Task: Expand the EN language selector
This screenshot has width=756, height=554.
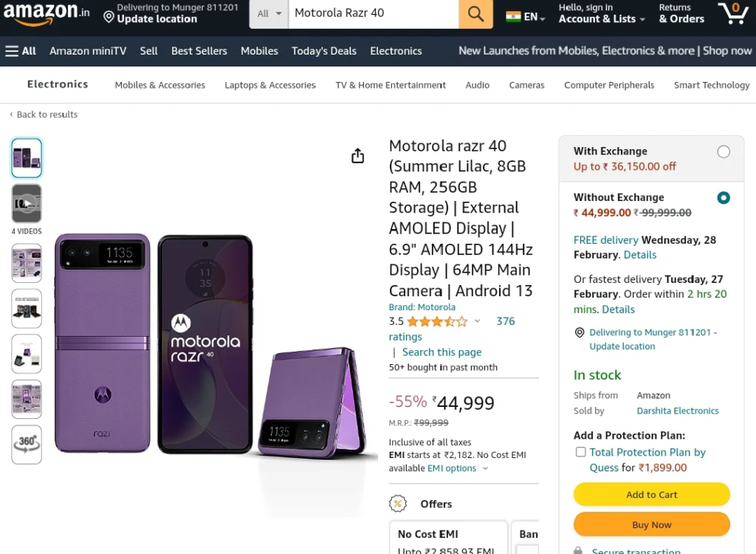Action: coord(526,17)
